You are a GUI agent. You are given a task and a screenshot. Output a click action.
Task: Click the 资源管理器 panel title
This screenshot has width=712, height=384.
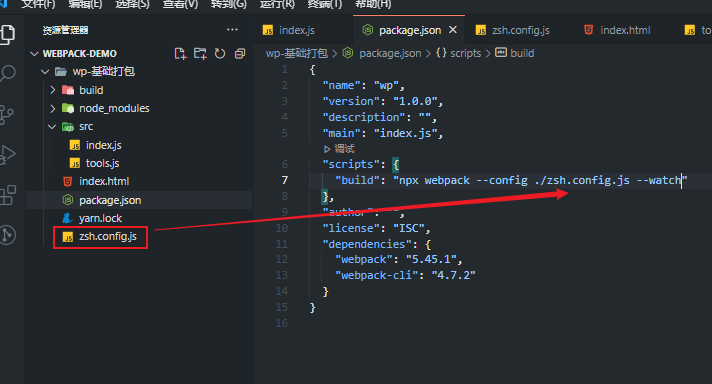pos(65,30)
